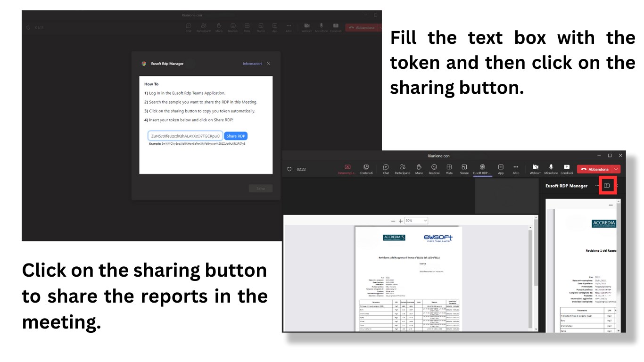
Task: Open Altro in the dimmed 01:11 meeting window
Action: click(289, 27)
